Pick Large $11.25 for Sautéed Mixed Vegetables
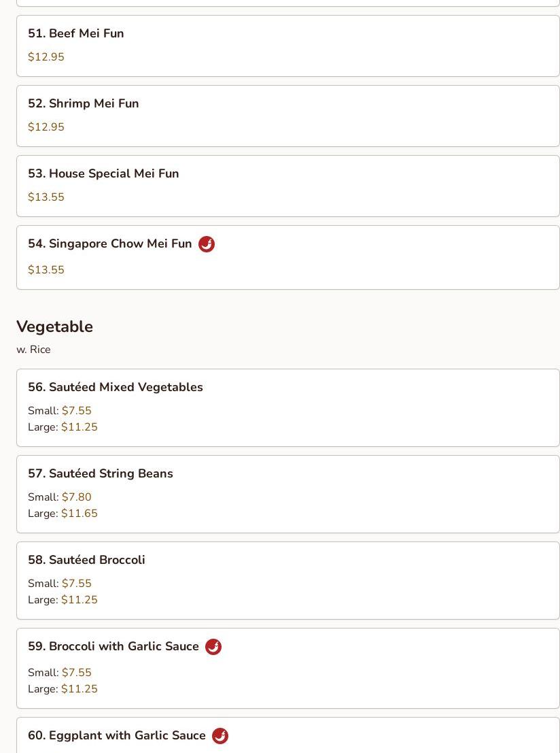The height and width of the screenshot is (753, 560). [63, 427]
